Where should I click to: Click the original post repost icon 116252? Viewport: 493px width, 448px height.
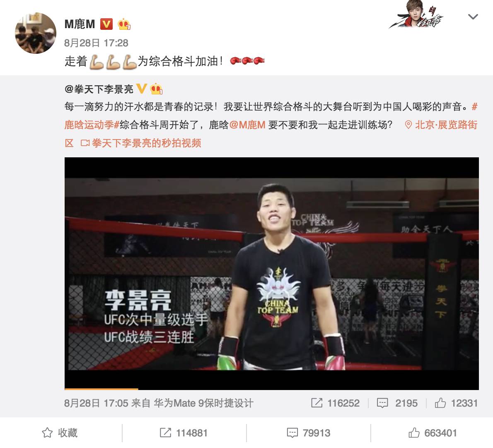point(335,403)
